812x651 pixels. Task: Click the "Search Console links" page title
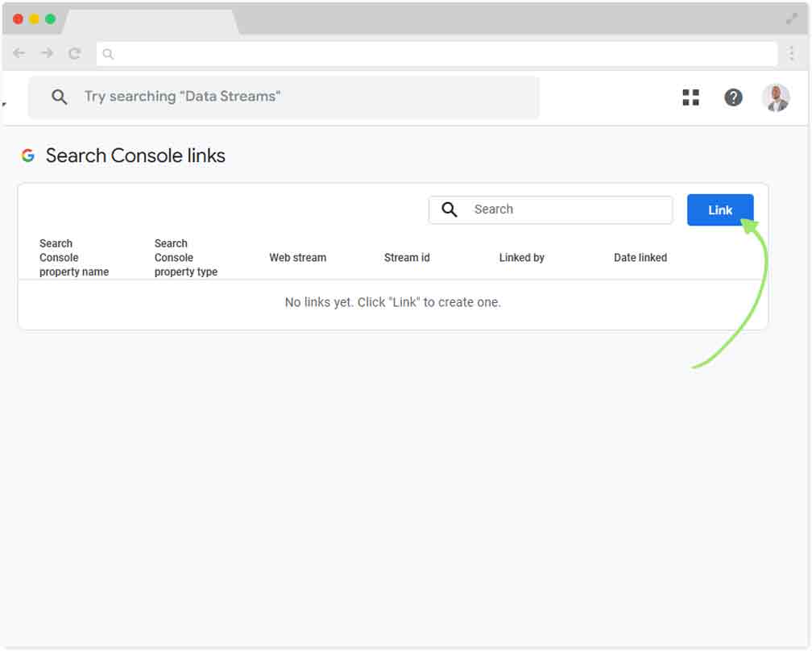[x=135, y=155]
